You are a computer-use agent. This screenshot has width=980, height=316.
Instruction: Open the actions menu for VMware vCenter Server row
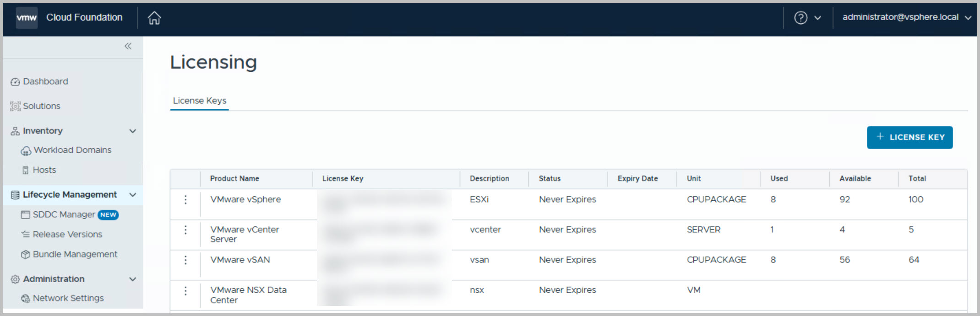click(x=185, y=230)
